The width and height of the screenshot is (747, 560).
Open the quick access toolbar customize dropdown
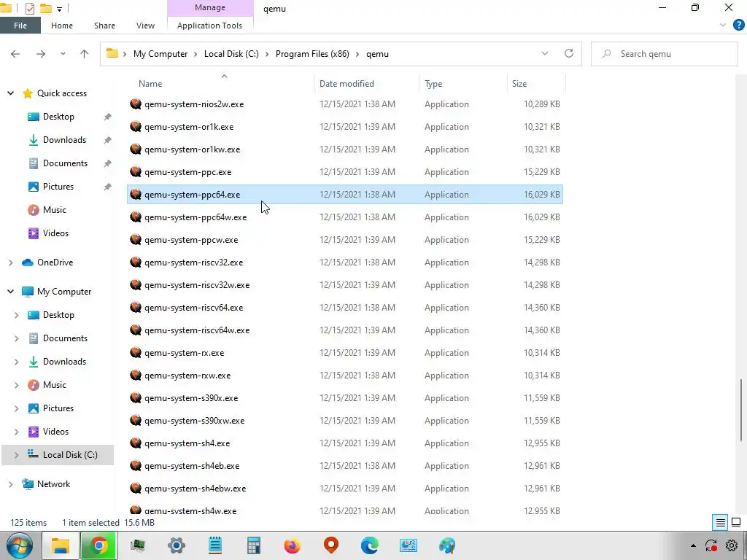[x=60, y=9]
